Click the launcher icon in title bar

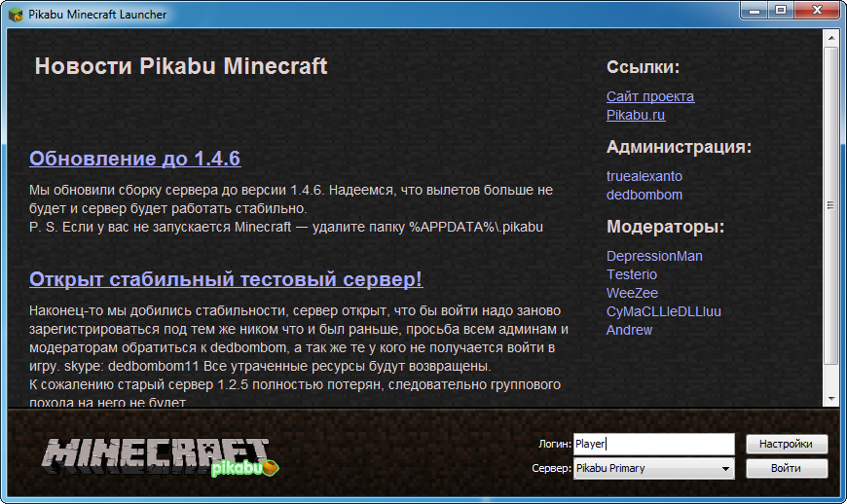coord(15,15)
